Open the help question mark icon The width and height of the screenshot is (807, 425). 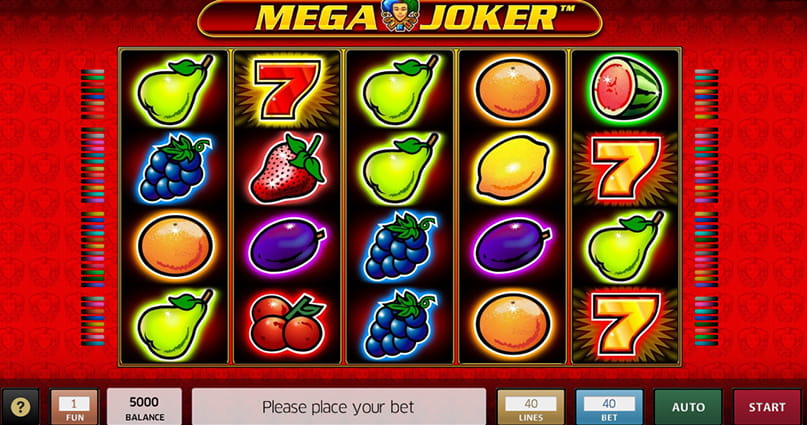click(x=20, y=407)
